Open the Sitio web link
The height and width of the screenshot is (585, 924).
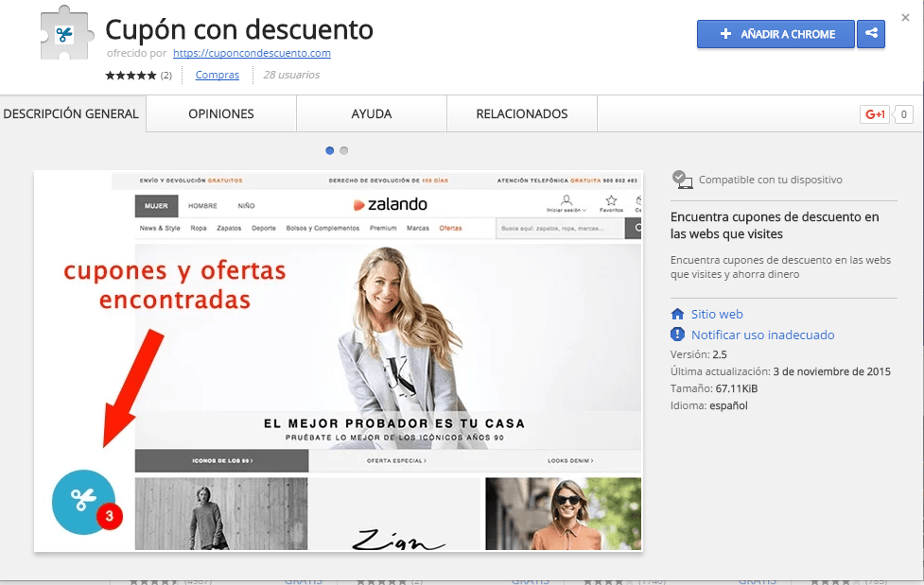pos(717,314)
